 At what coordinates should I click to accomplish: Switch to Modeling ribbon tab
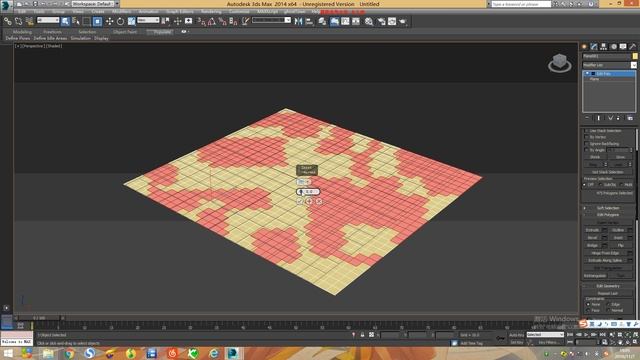coord(22,31)
